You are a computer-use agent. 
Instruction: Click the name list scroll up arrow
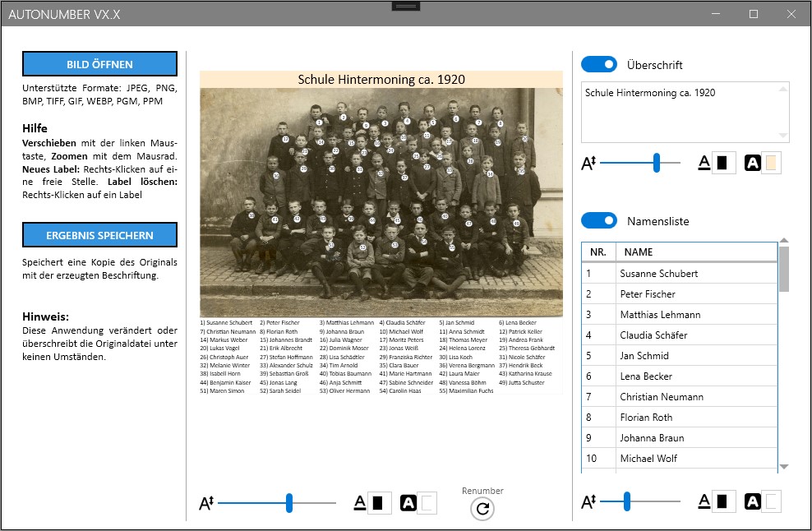pyautogui.click(x=784, y=240)
